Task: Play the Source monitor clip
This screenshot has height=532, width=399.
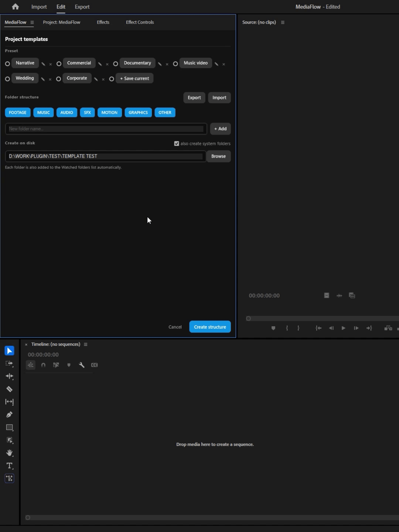Action: point(344,328)
